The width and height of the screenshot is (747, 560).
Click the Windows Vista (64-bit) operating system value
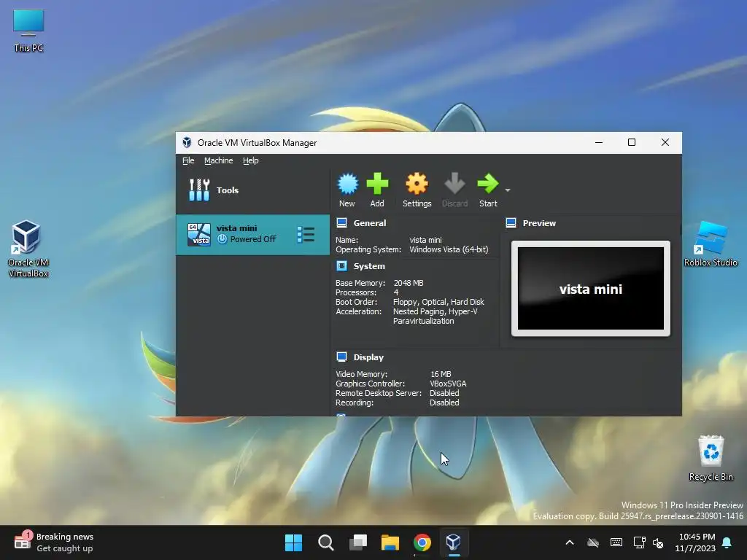click(x=449, y=249)
